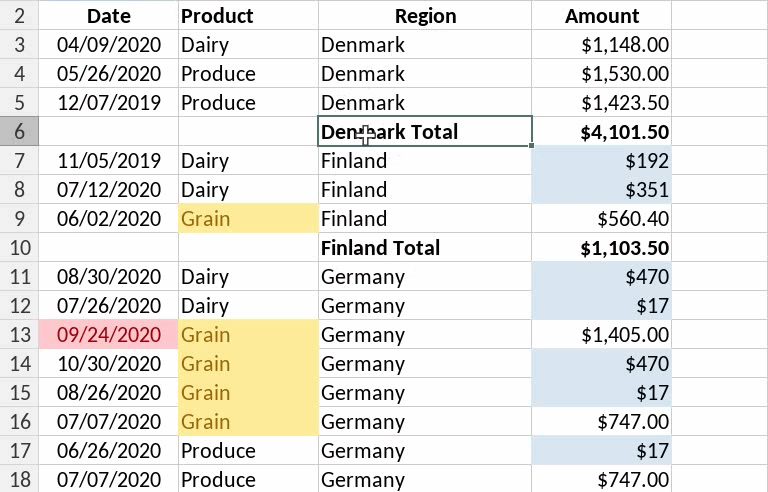This screenshot has height=492, width=768.
Task: Select row 13 header
Action: 19,335
